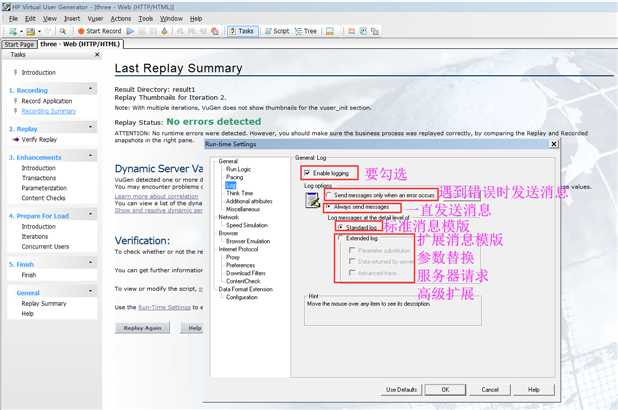This screenshot has width=618, height=410.
Task: Open Learn more about correlation link
Action: (156, 196)
